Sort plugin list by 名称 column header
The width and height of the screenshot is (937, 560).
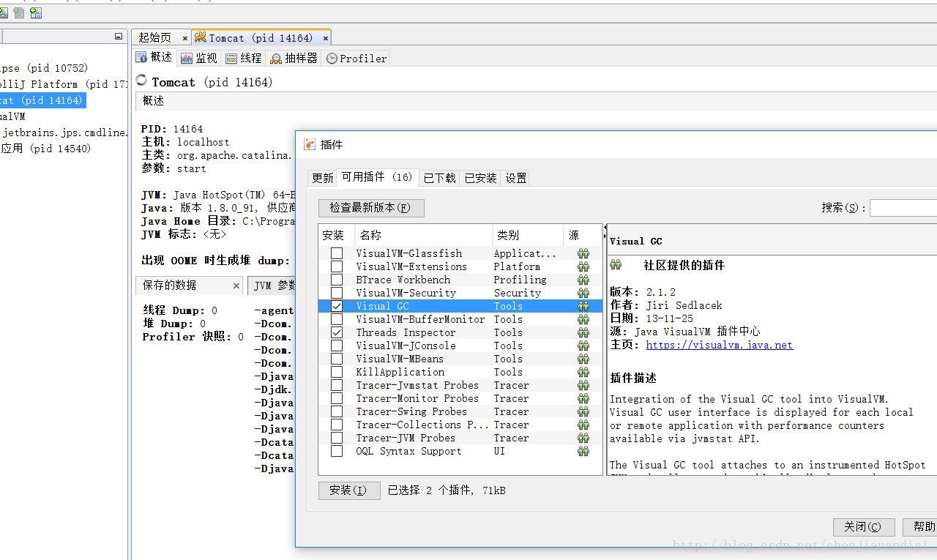point(423,235)
